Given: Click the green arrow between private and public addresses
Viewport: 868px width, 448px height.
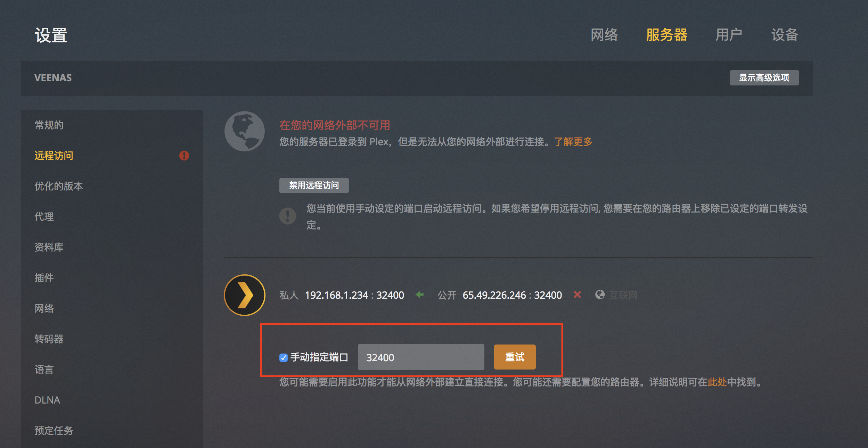Looking at the screenshot, I should click(x=420, y=295).
